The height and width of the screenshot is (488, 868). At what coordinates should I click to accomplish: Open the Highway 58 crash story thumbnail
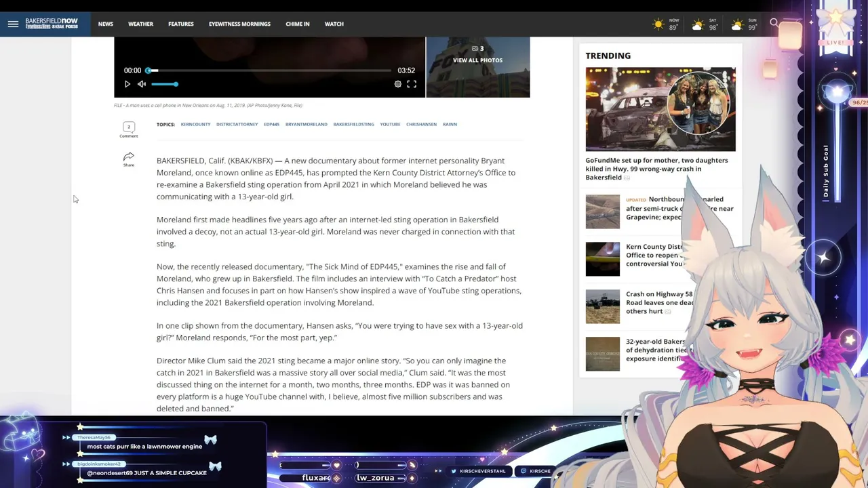(x=602, y=306)
